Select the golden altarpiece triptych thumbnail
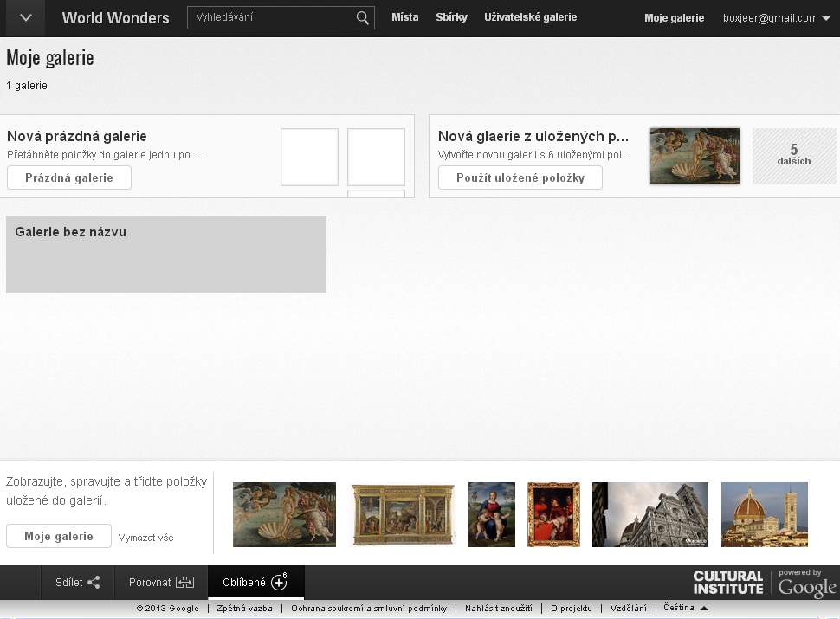The width and height of the screenshot is (840, 619). [x=403, y=514]
